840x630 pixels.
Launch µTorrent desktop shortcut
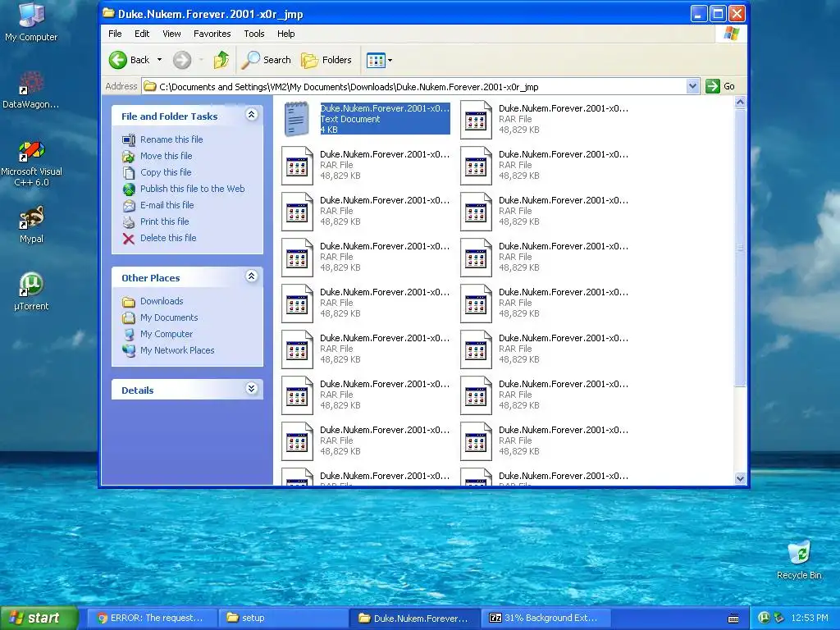click(31, 291)
